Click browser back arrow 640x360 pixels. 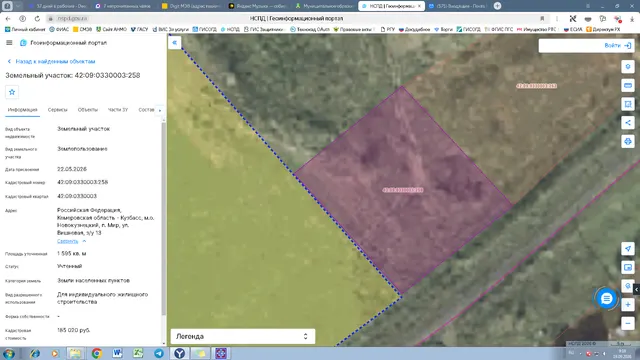(x=8, y=19)
